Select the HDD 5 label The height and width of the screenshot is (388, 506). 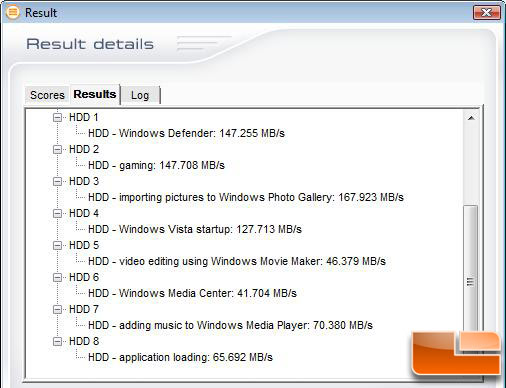coord(84,245)
